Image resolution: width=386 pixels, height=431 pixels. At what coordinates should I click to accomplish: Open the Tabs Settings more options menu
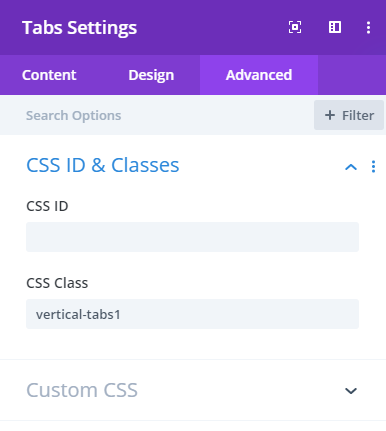pos(368,27)
